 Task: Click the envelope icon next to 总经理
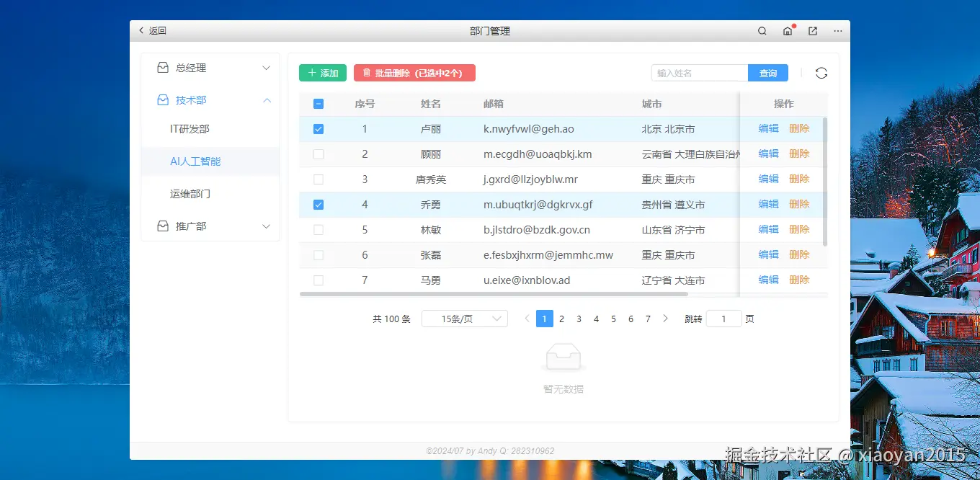[161, 67]
